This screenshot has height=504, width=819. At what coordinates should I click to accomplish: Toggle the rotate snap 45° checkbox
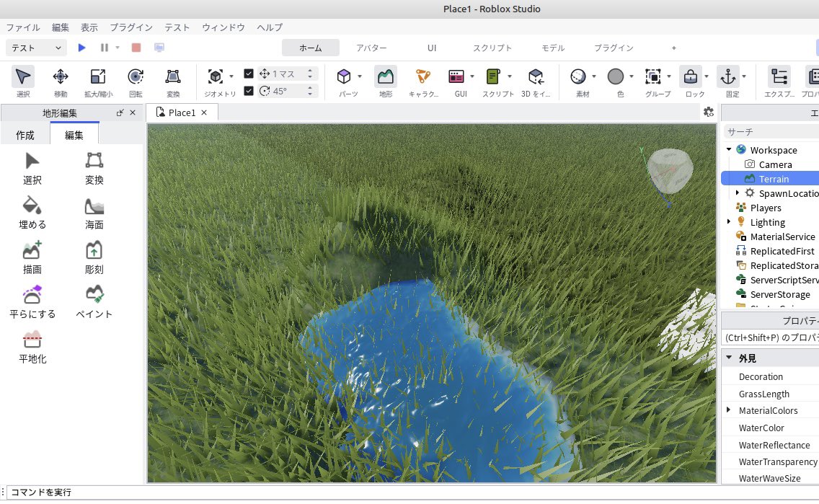pos(249,91)
